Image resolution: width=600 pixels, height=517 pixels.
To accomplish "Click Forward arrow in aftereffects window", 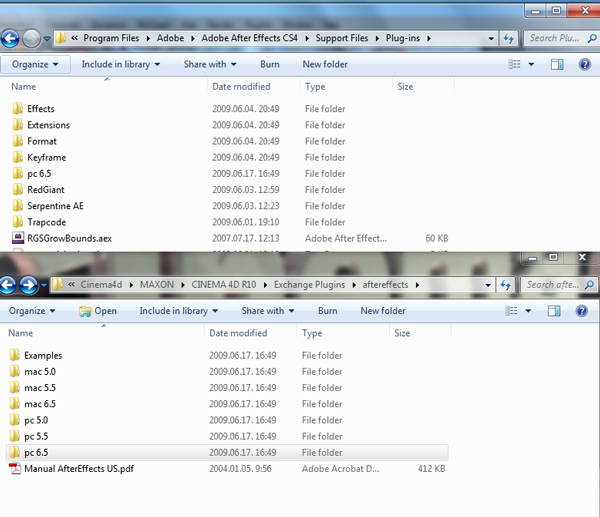I will point(29,285).
